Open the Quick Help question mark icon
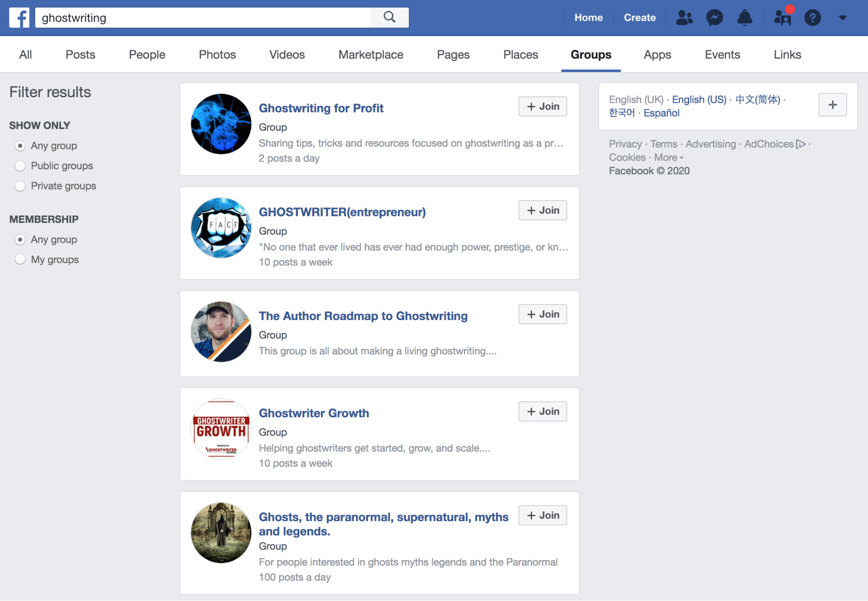Viewport: 868px width, 601px height. click(812, 18)
